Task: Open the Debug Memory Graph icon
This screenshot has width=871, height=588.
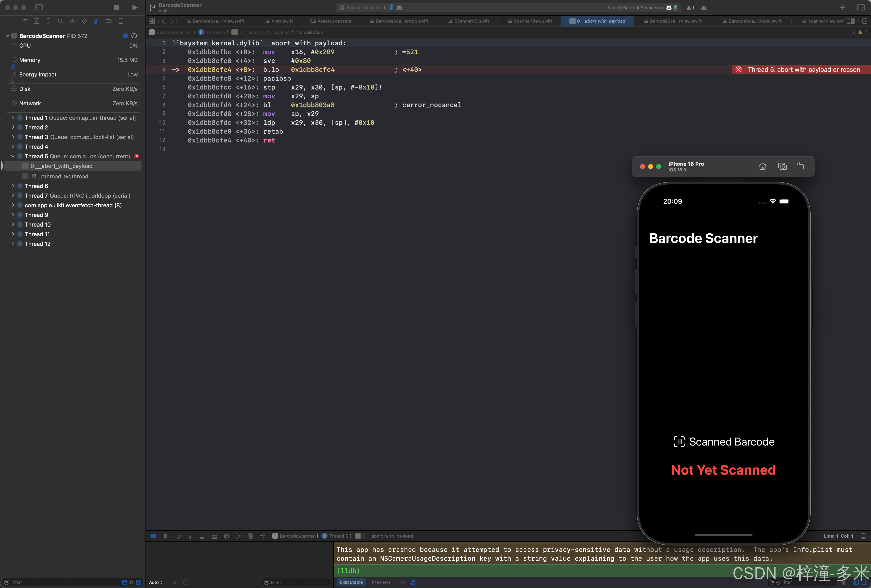Action: [x=238, y=536]
